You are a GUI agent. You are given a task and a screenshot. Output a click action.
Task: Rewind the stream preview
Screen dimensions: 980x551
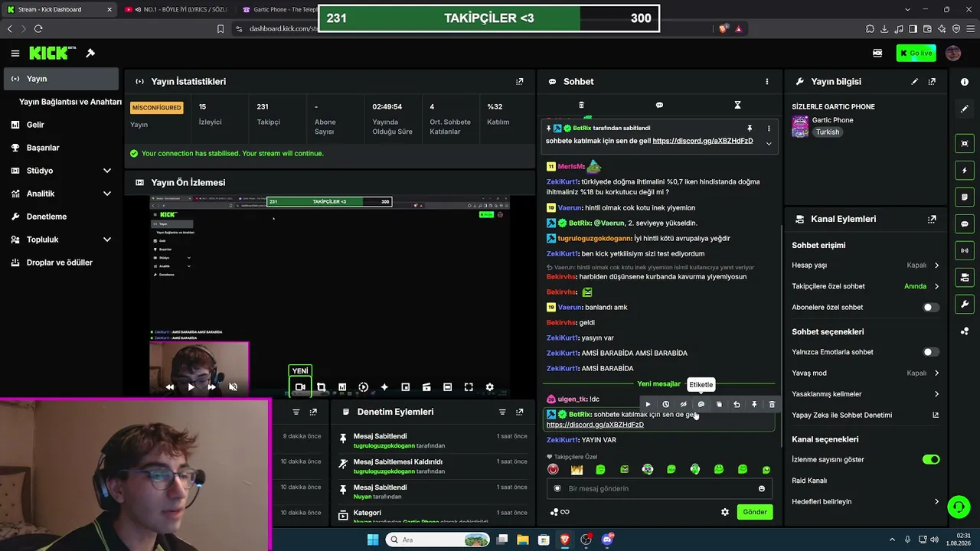(x=169, y=387)
